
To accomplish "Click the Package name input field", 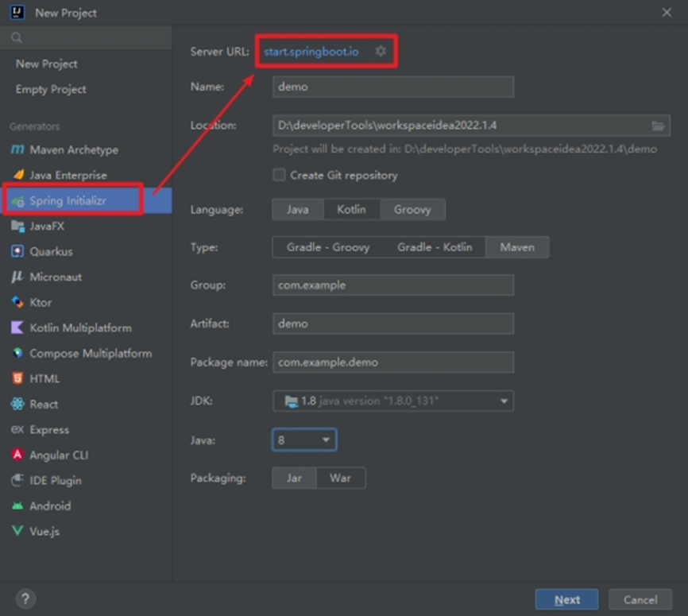I will click(x=393, y=362).
